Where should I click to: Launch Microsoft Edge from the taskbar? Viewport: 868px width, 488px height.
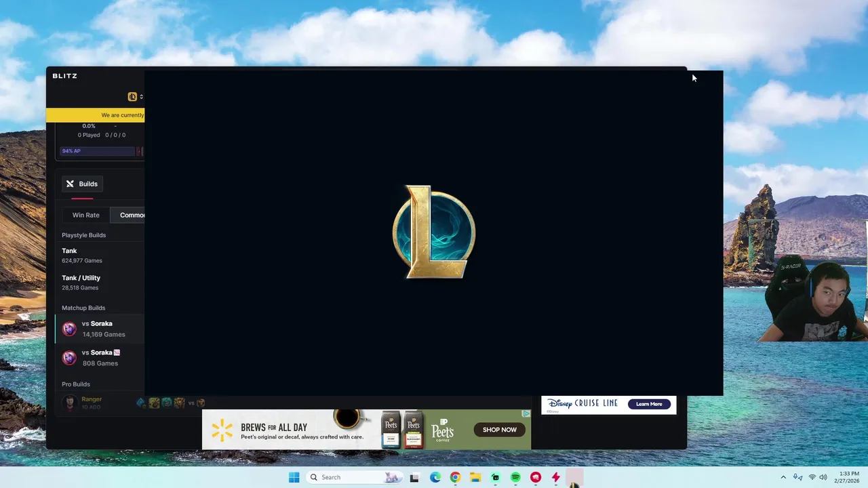pos(435,477)
